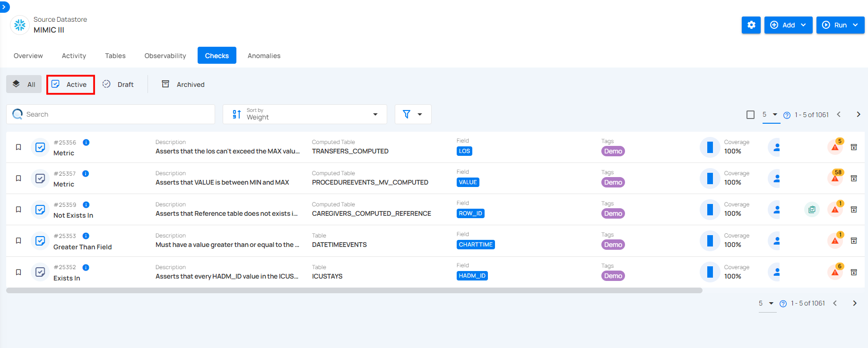Archive the PROCEDUREEVENTS_MV_COMPUTED check
The height and width of the screenshot is (348, 868).
(854, 178)
